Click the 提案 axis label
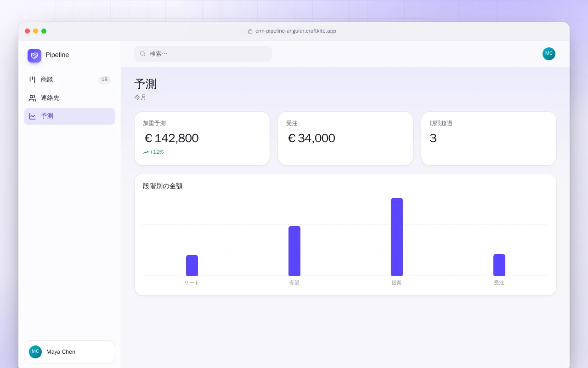588x368 pixels. coord(397,282)
